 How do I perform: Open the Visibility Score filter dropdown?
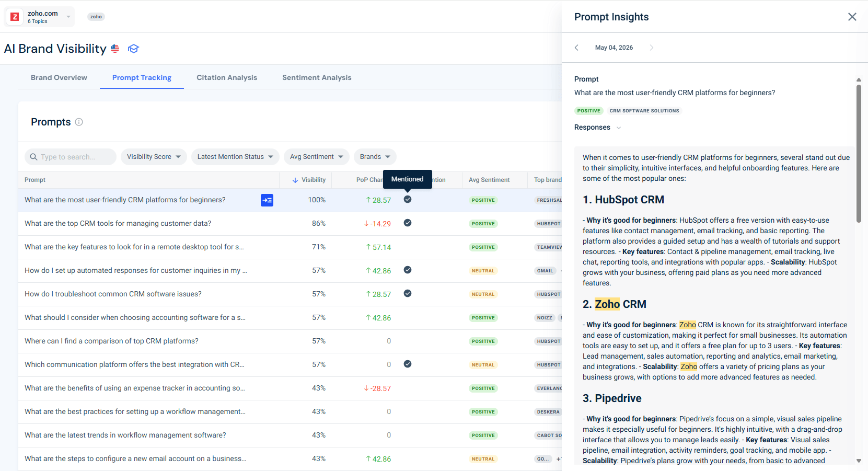click(154, 157)
